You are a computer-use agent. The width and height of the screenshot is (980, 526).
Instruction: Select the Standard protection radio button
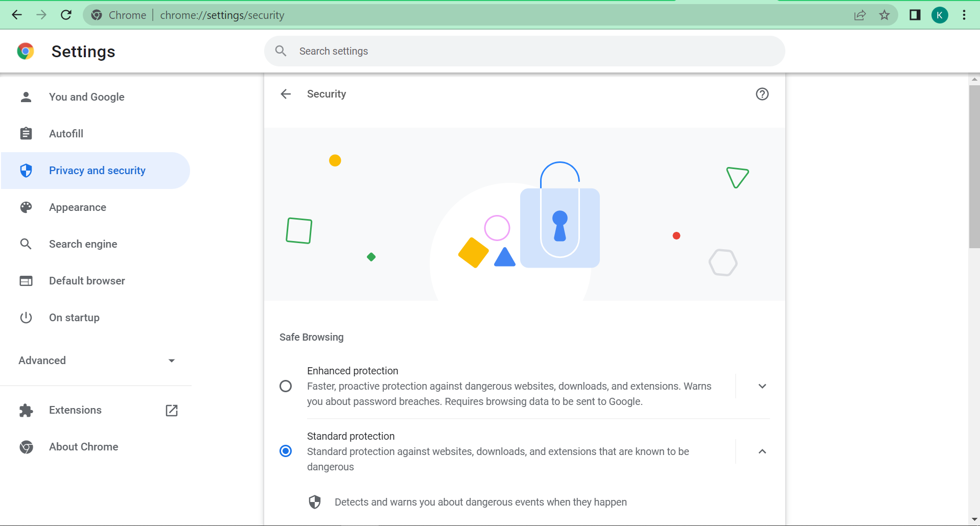tap(286, 451)
